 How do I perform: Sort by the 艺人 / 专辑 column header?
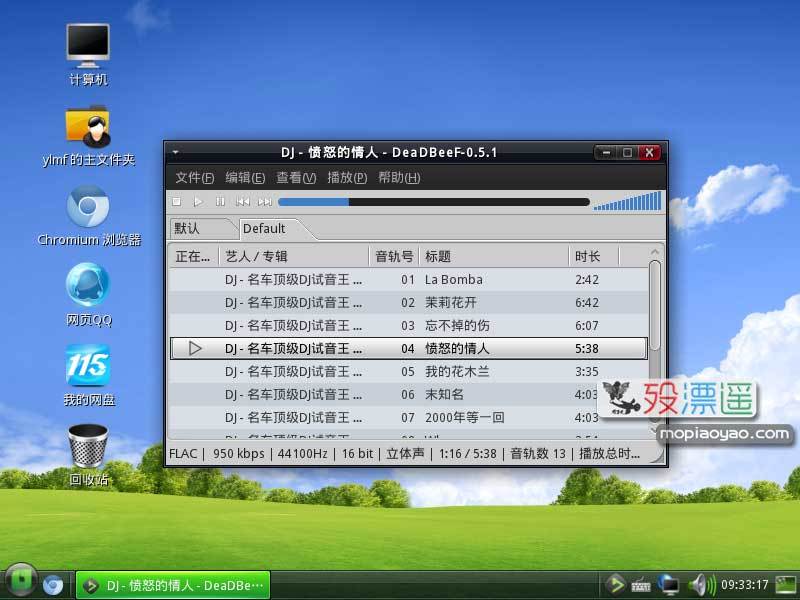click(x=293, y=256)
